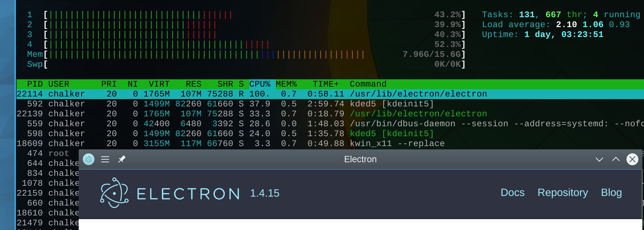
Task: Sort htop by SHR column header
Action: point(225,84)
